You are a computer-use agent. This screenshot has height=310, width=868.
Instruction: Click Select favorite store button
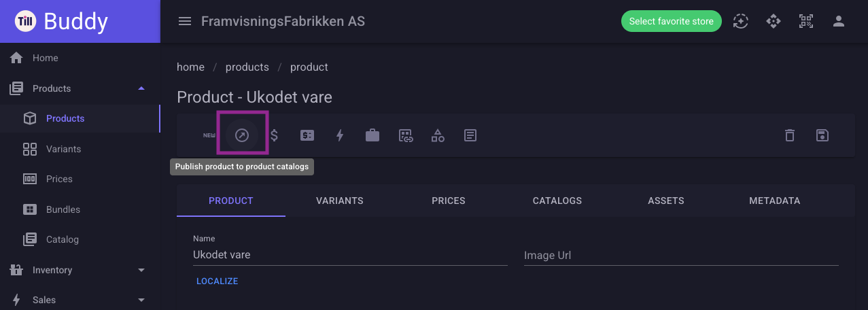click(672, 21)
